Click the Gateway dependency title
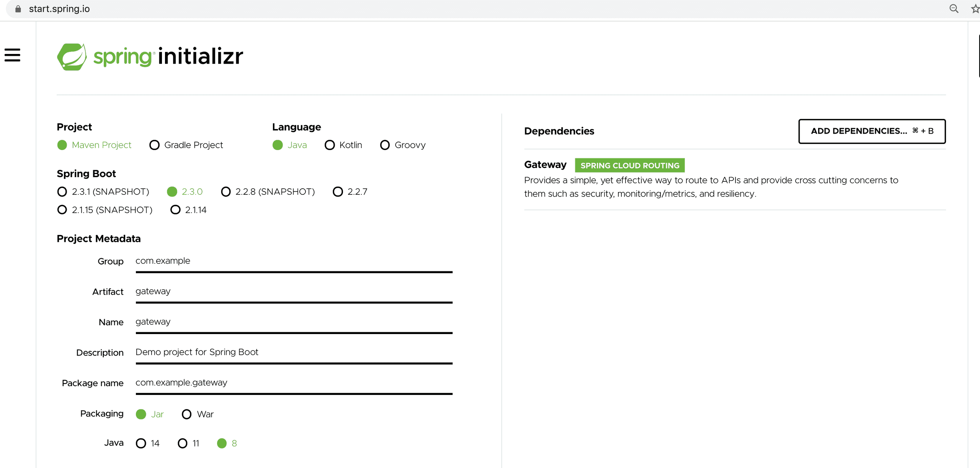 coord(545,165)
